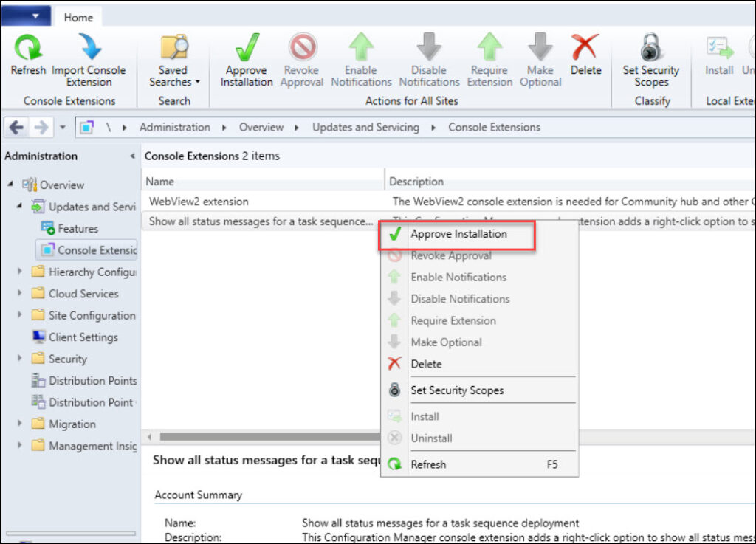
Task: Expand the Security folder
Action: (x=19, y=359)
